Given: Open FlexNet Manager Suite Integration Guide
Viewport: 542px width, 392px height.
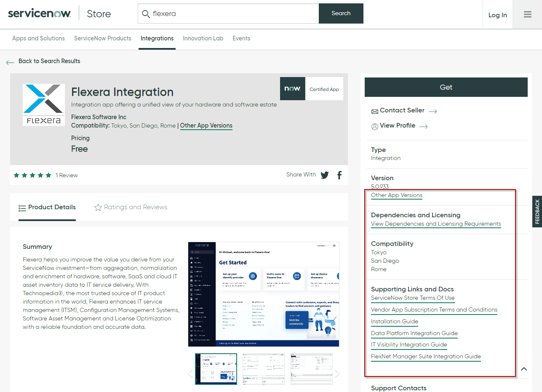Looking at the screenshot, I should (426, 356).
